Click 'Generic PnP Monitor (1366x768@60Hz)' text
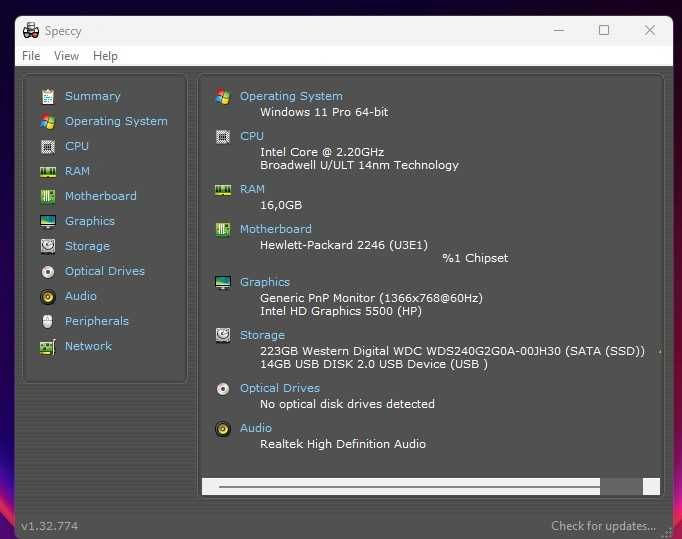This screenshot has width=682, height=539. point(371,298)
